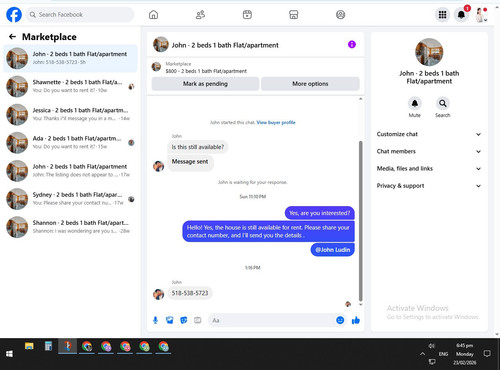
Task: Choose a sticker icon
Action: pyautogui.click(x=184, y=320)
